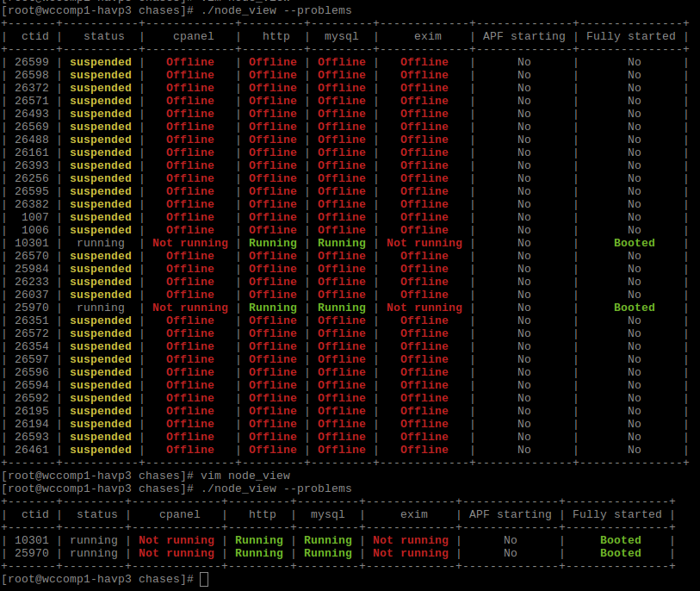Click ctid 26599 in the first table row
The image size is (700, 591).
point(32,62)
